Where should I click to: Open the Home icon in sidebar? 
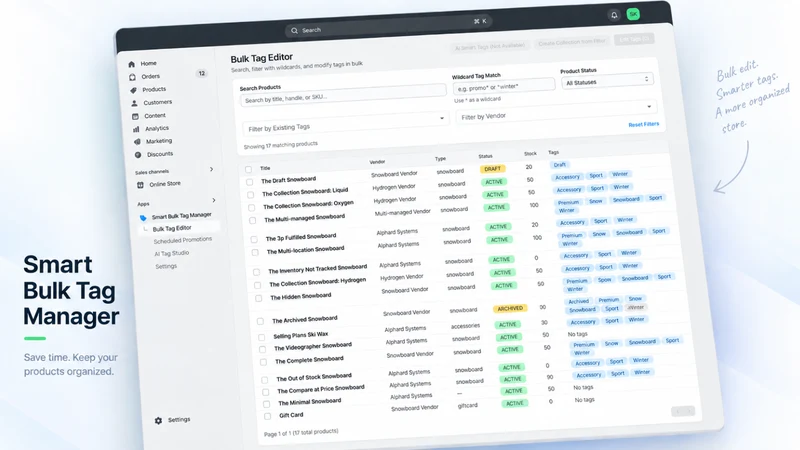coord(132,64)
